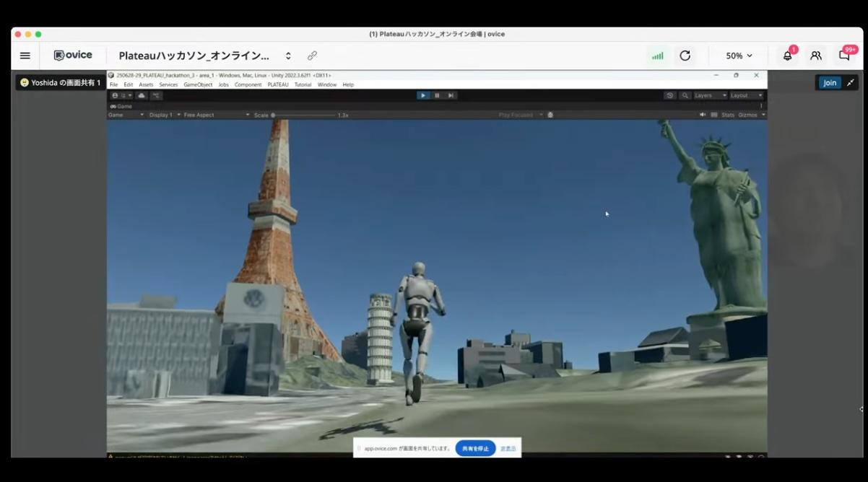Copy the space link via chain icon

pyautogui.click(x=312, y=56)
